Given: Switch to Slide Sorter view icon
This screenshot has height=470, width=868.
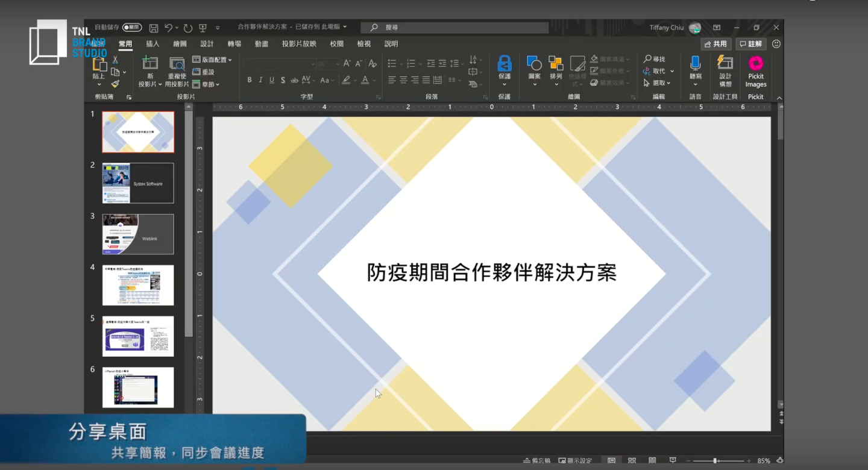Looking at the screenshot, I should coord(632,461).
